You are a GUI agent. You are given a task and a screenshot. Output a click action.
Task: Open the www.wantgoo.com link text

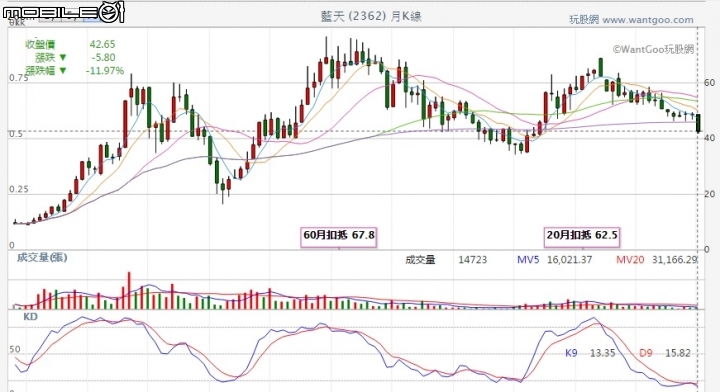pyautogui.click(x=647, y=20)
